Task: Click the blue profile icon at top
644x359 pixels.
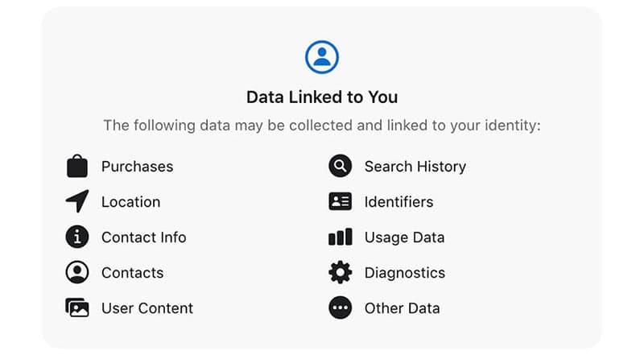Action: [322, 57]
